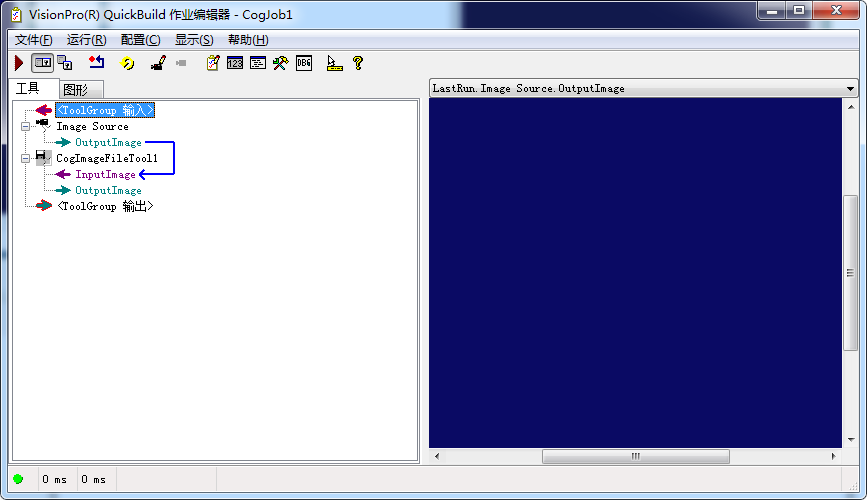Select the CogImageFileTool1 tree item

[107, 159]
